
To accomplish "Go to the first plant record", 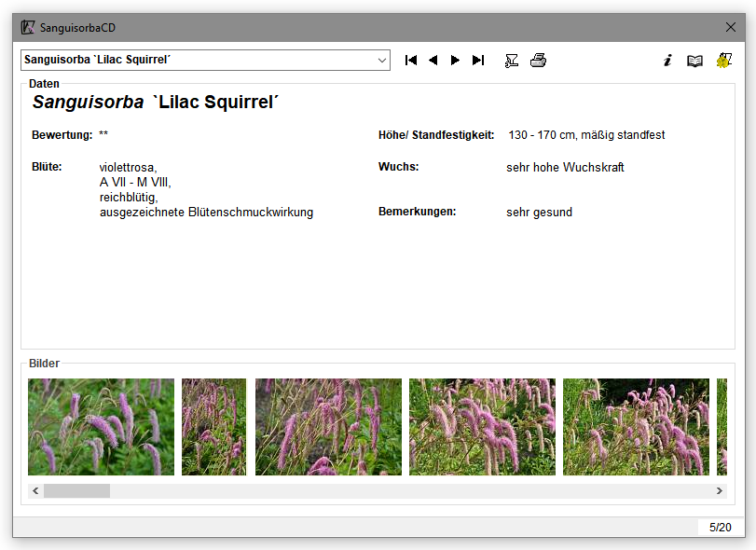I will tap(411, 61).
